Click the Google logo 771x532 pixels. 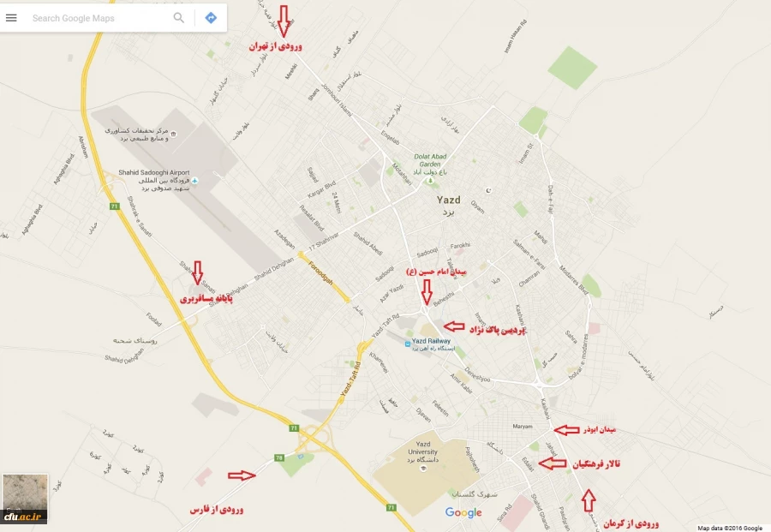(x=463, y=513)
